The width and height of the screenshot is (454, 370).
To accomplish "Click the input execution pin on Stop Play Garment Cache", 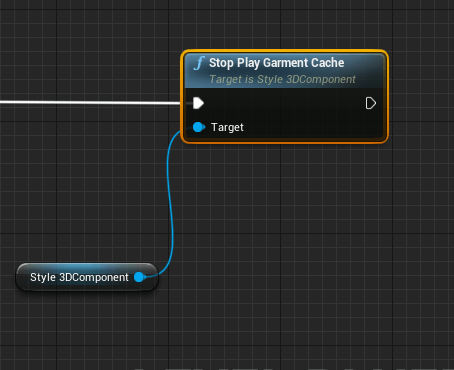I will (x=198, y=103).
